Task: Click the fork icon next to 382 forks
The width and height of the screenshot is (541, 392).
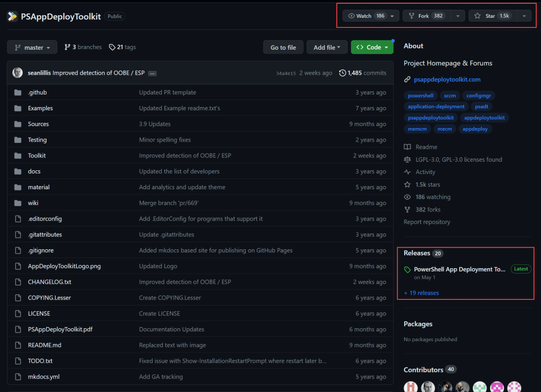Action: click(x=407, y=210)
